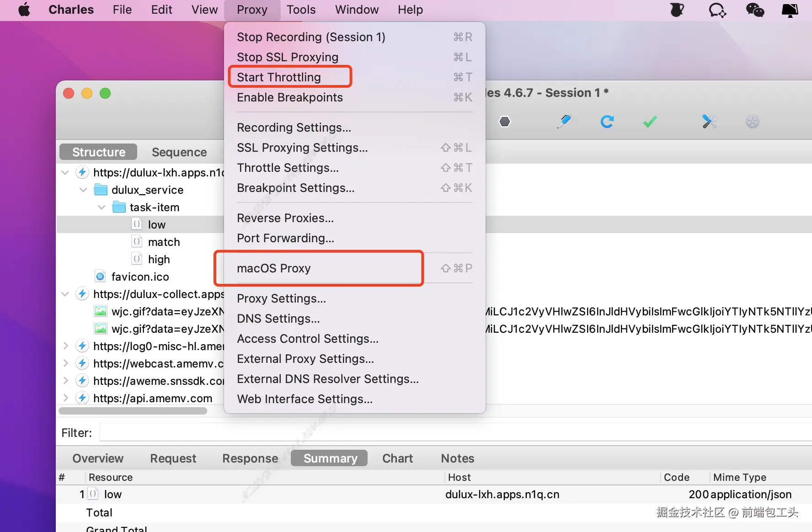Screen dimensions: 812x532
Task: Open the Window menu
Action: click(x=357, y=10)
